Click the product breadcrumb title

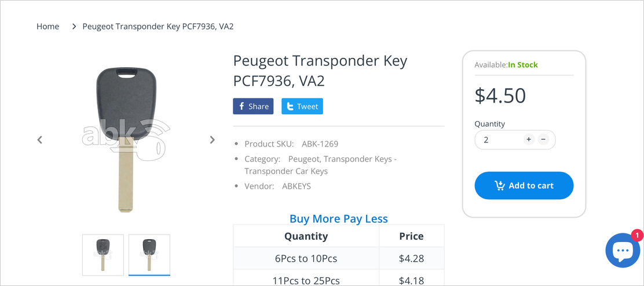click(x=158, y=27)
